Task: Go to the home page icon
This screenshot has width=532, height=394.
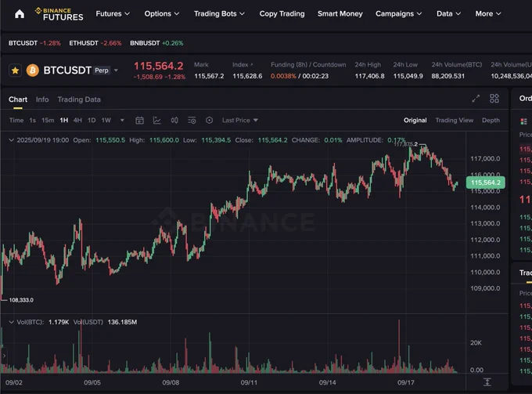Action: click(20, 14)
